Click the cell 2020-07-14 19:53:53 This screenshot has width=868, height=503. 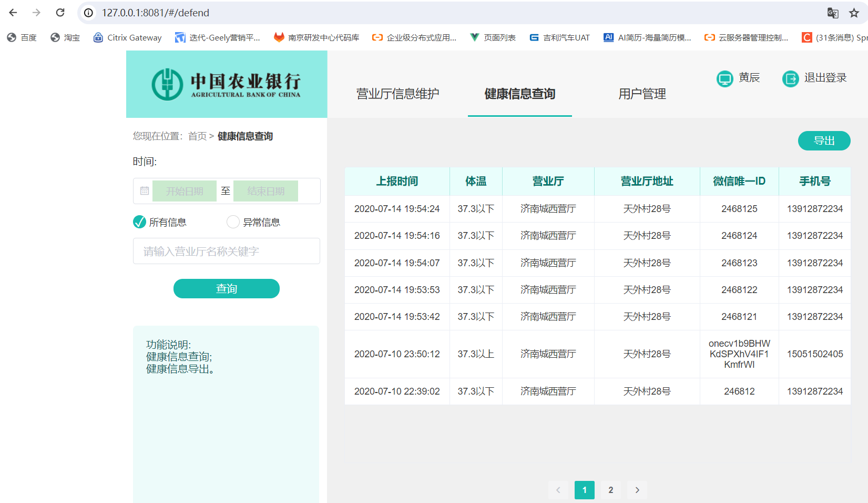(397, 290)
